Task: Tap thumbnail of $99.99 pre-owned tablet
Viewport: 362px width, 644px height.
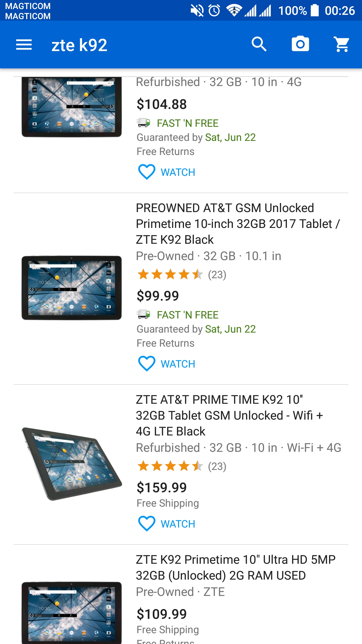Action: click(72, 288)
